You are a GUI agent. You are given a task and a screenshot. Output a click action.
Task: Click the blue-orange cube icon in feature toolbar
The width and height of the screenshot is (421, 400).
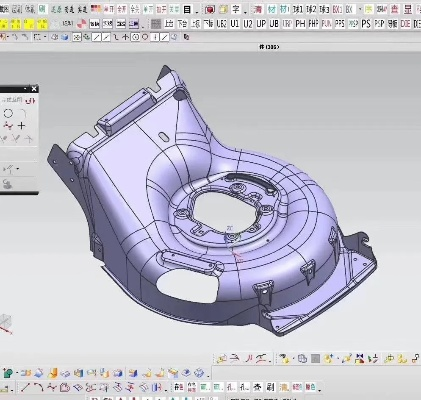coord(133,373)
